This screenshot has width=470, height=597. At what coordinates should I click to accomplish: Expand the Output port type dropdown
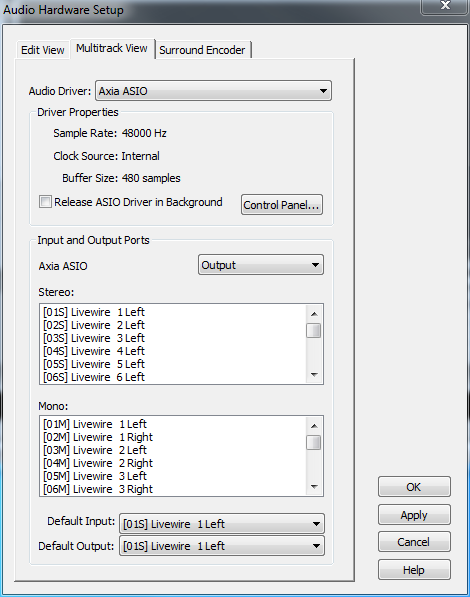click(x=261, y=265)
